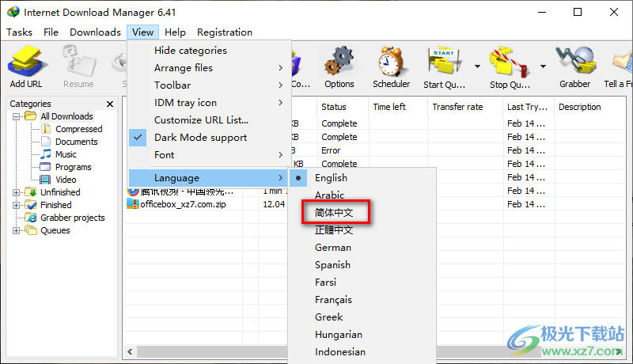
Task: Open the Font submenu
Action: click(209, 155)
